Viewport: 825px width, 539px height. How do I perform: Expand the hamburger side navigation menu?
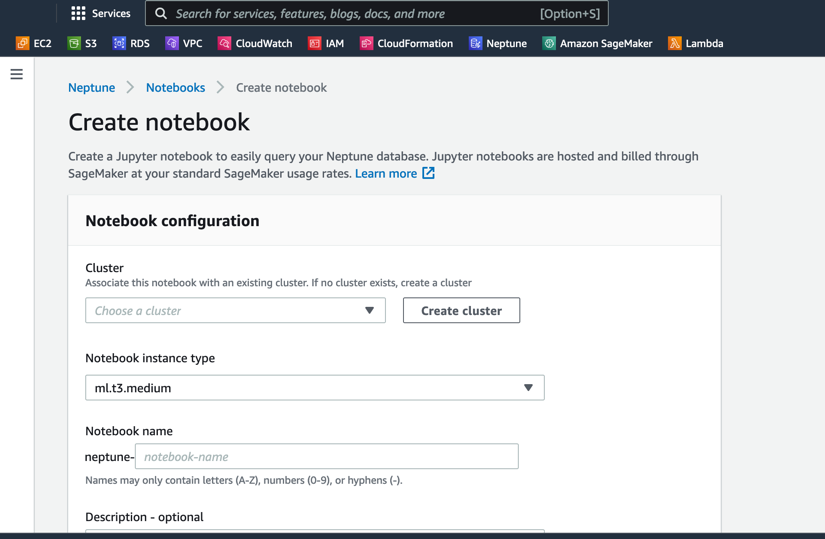pos(17,74)
